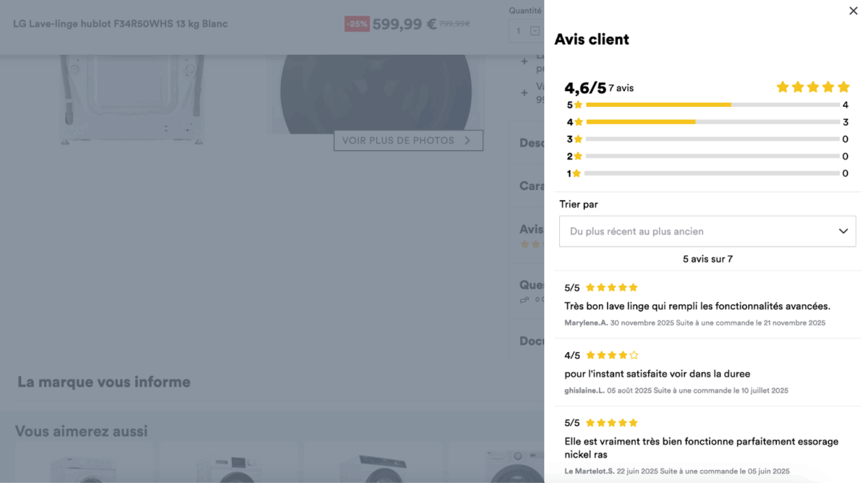This screenshot has height=483, width=868.
Task: Open the La marque vous informe section
Action: point(104,382)
